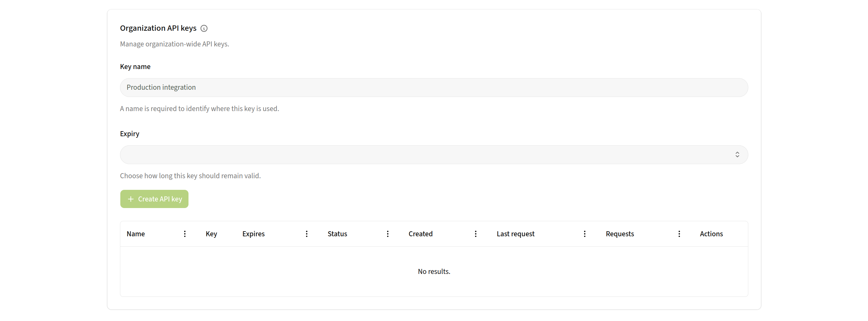Click the 'No results.' text in the table
Screen dimensions: 868x321
pyautogui.click(x=434, y=271)
